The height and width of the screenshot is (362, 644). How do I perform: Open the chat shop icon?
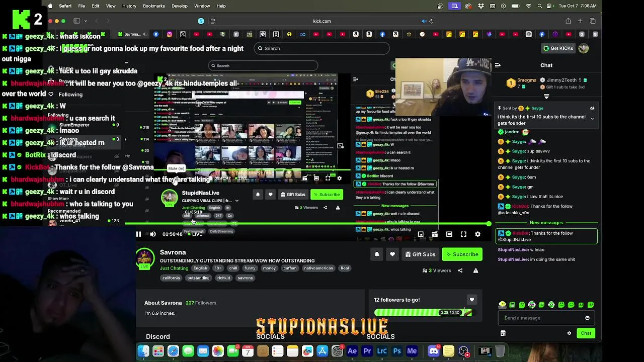503,333
